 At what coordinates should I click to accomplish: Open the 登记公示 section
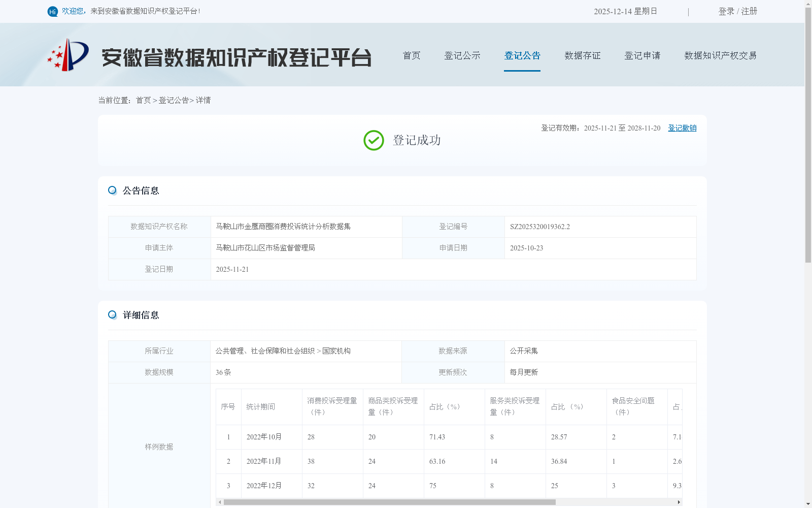point(462,55)
